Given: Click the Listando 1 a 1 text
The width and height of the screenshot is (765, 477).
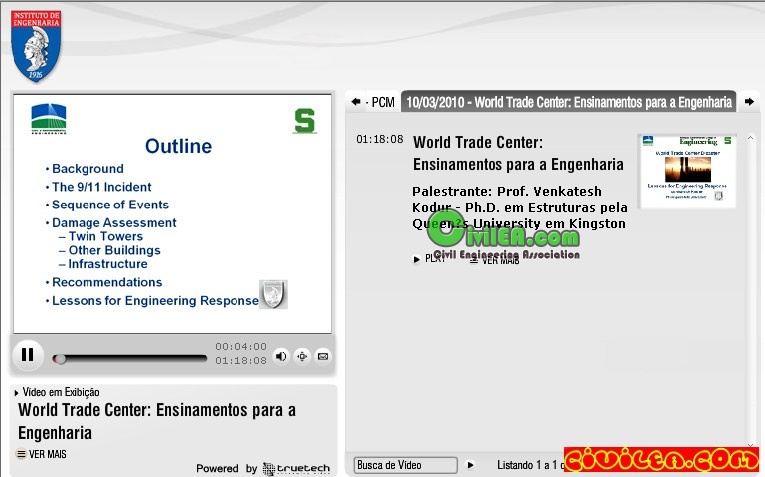Looking at the screenshot, I should [529, 465].
